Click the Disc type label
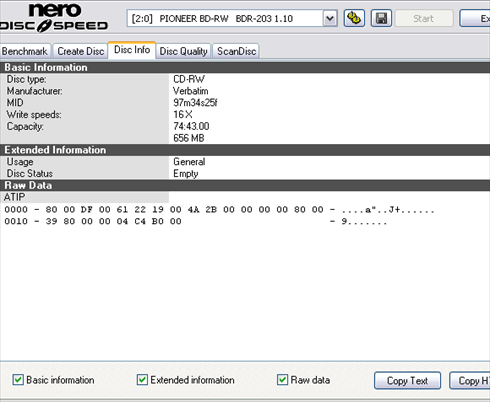 [26, 79]
